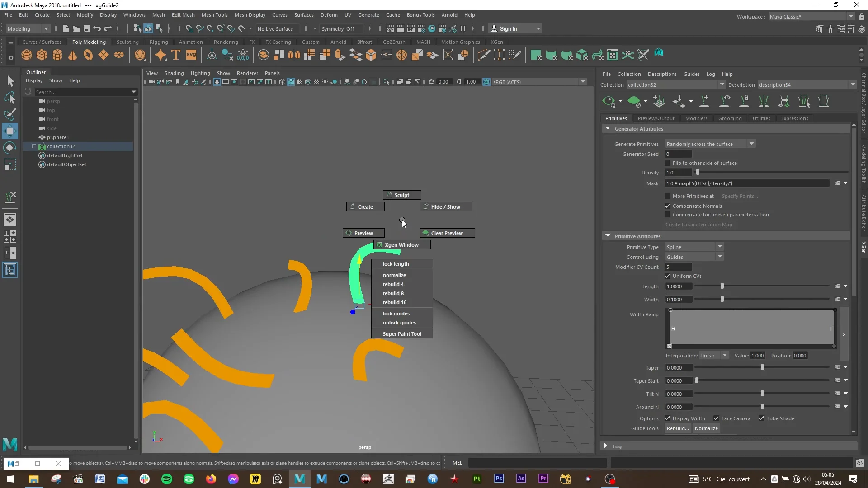
Task: Choose Super Paint Tool from the context menu
Action: click(x=402, y=333)
